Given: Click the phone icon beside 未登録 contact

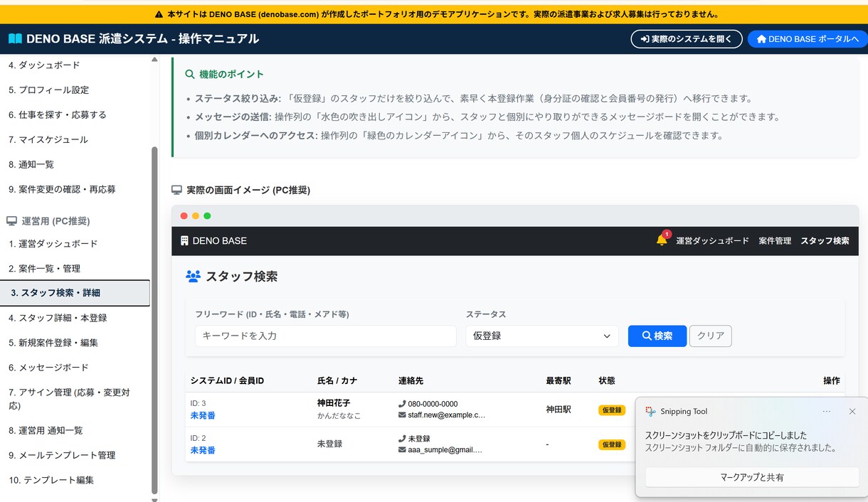Looking at the screenshot, I should click(402, 439).
